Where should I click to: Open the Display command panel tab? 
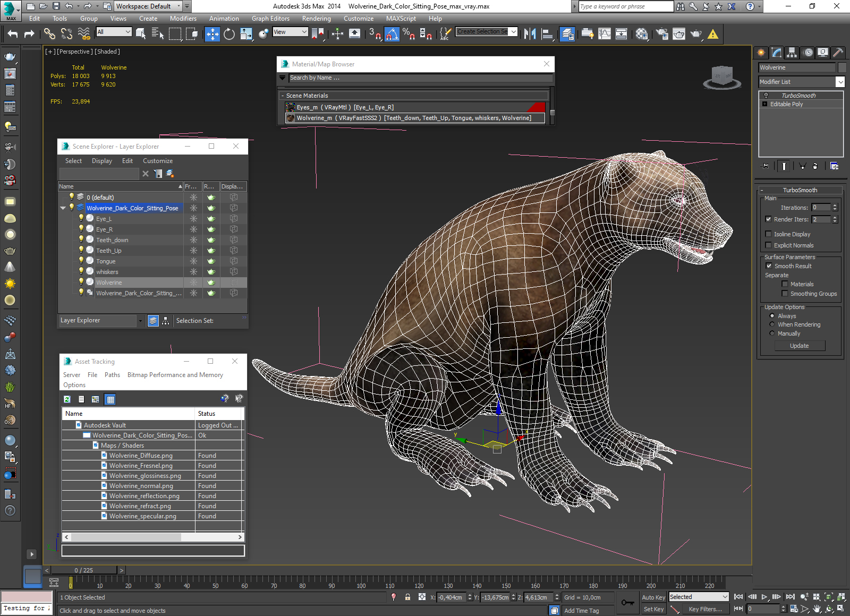coord(823,52)
